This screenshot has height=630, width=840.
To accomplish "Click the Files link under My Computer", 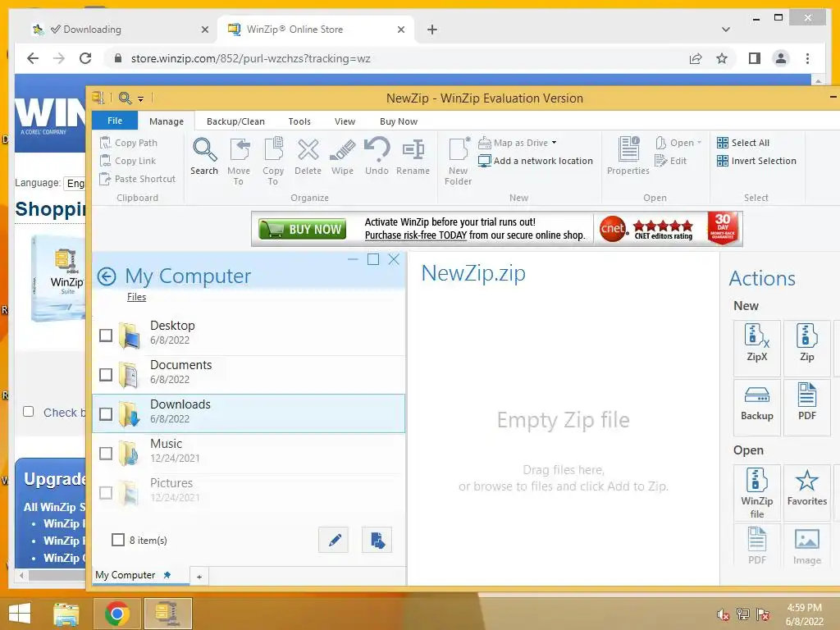I will click(x=137, y=297).
